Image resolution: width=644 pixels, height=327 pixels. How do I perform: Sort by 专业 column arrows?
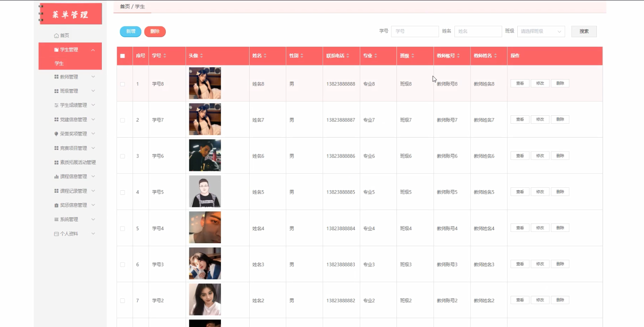tap(375, 56)
